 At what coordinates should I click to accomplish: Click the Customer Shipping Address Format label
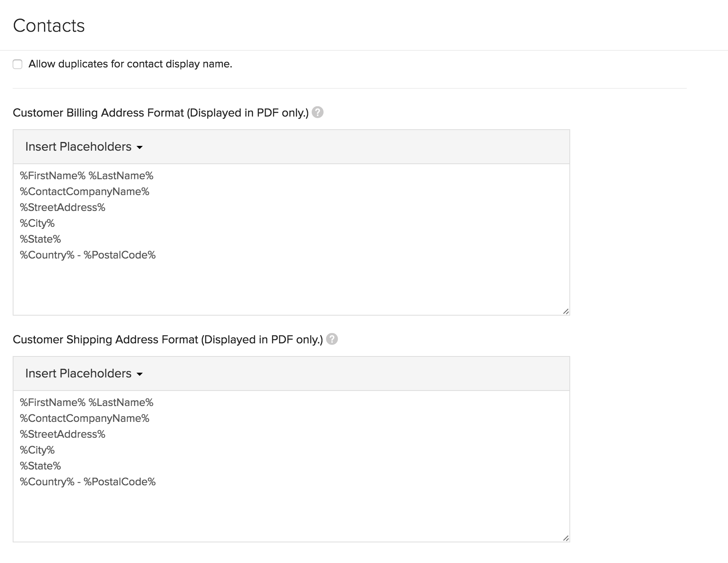(x=168, y=340)
